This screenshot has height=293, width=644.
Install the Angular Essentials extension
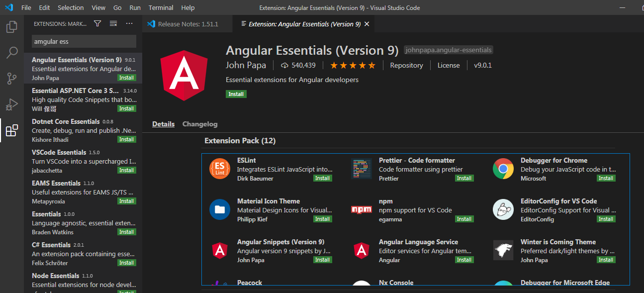point(236,94)
